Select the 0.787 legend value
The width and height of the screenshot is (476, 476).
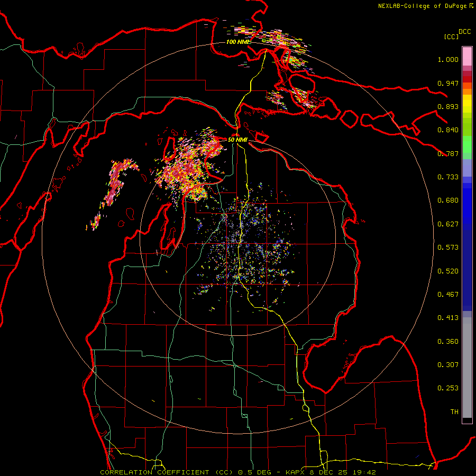click(x=448, y=153)
